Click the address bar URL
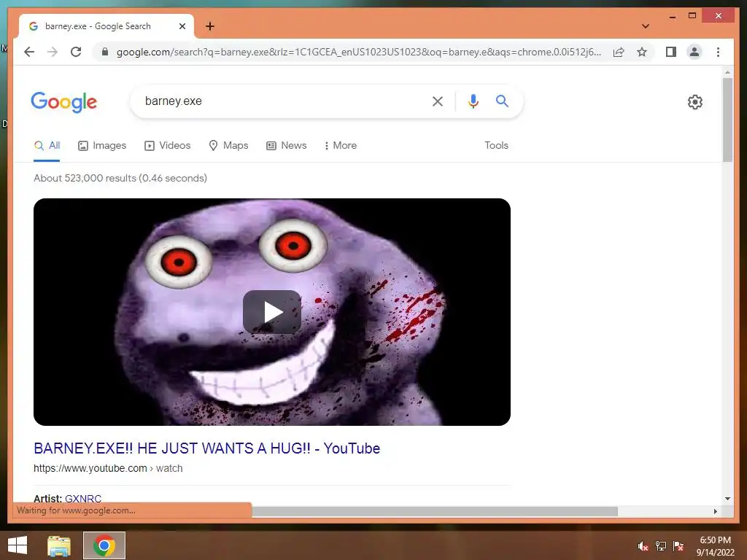Image resolution: width=747 pixels, height=560 pixels. point(358,52)
